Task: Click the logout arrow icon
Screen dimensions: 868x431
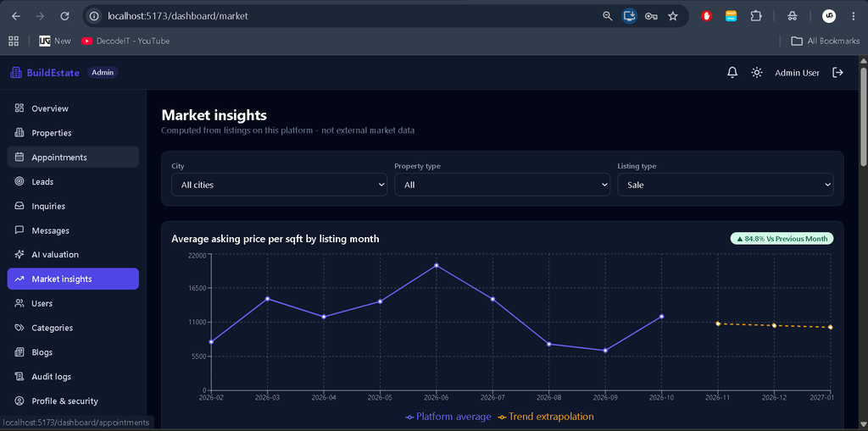Action: [x=838, y=73]
